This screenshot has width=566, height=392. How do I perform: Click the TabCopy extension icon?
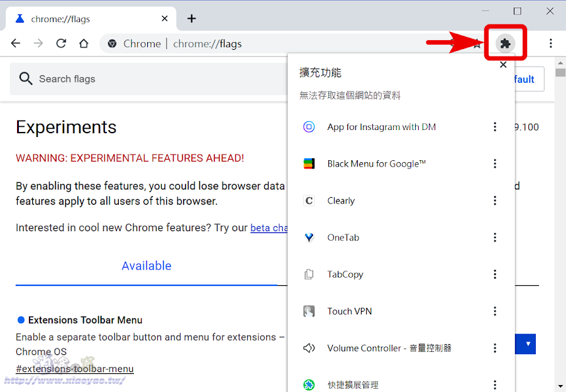pyautogui.click(x=309, y=275)
